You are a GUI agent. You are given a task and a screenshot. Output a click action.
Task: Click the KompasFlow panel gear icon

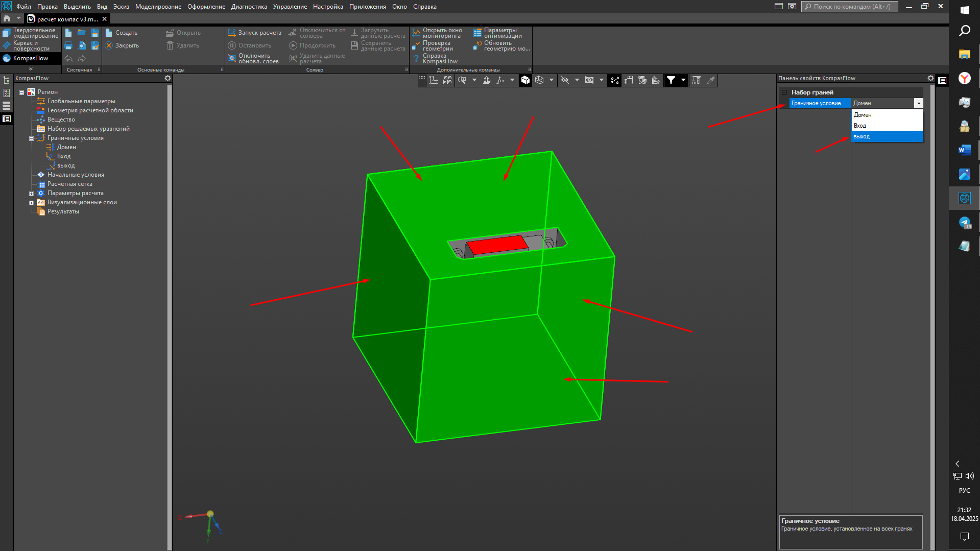[168, 78]
